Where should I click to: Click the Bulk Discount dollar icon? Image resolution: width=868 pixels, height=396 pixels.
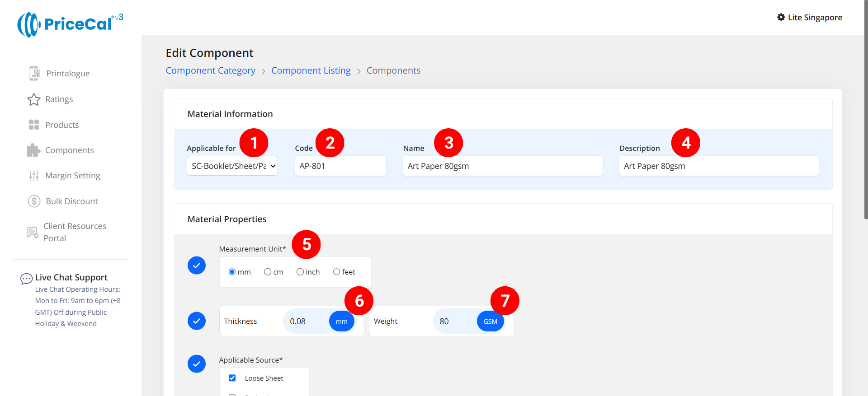tap(34, 201)
